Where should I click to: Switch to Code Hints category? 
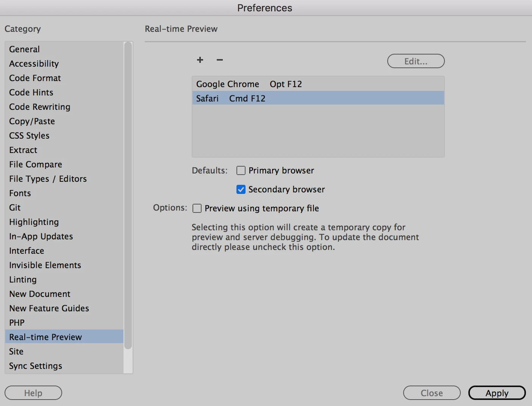click(31, 92)
